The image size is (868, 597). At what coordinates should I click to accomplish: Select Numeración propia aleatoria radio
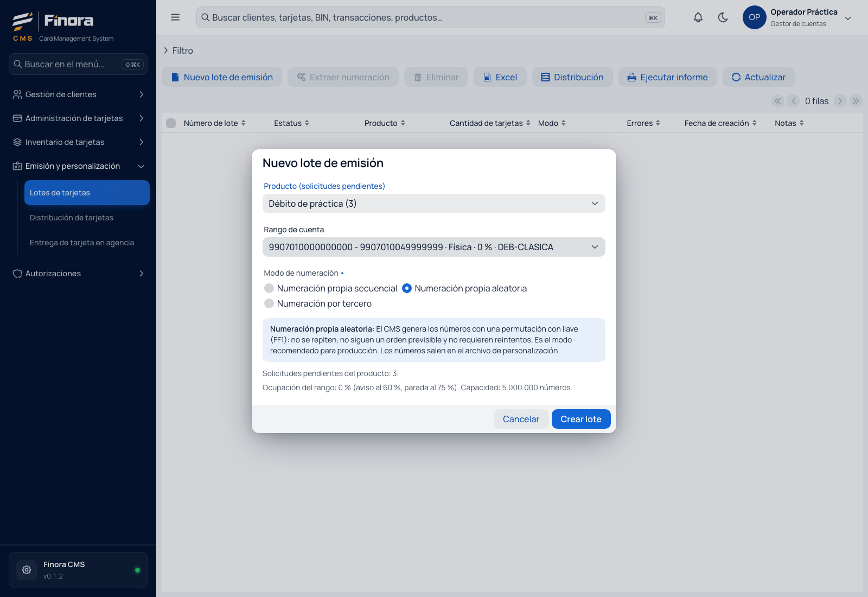407,288
